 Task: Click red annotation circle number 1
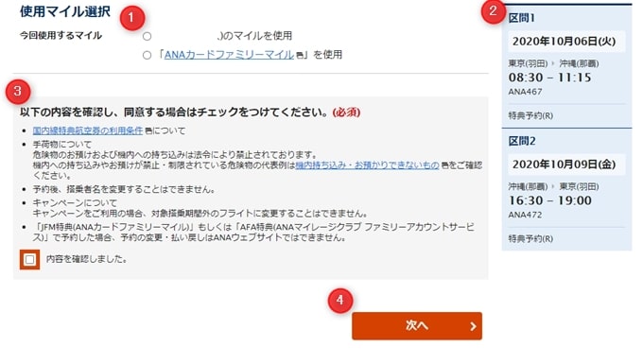(x=132, y=18)
